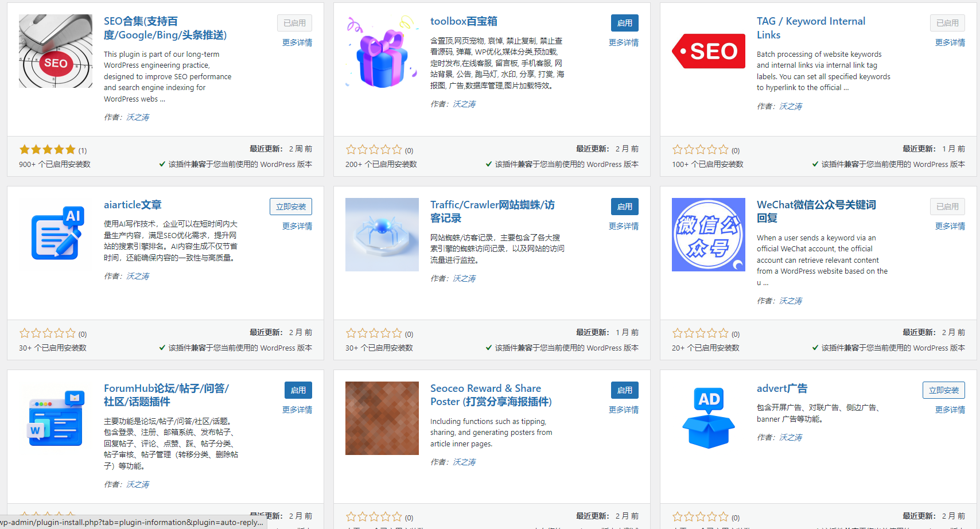Open aiarticle文章 title link
This screenshot has height=529, width=980.
(x=133, y=205)
